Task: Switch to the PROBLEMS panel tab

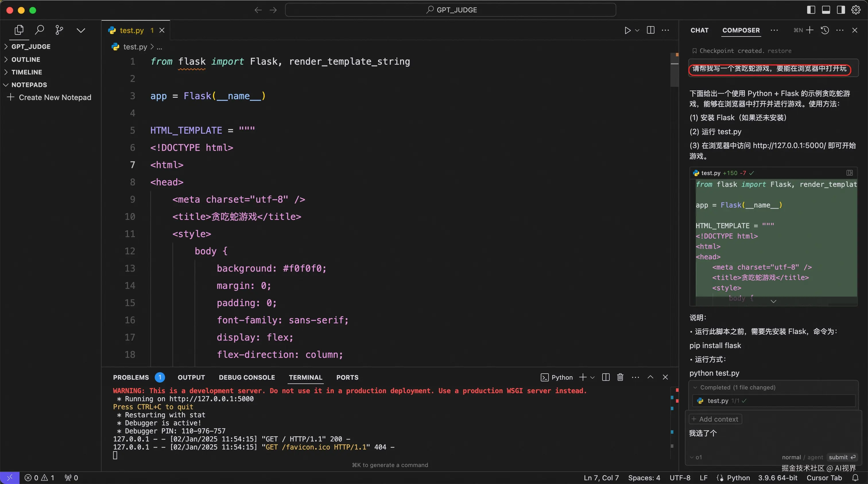Action: [131, 377]
